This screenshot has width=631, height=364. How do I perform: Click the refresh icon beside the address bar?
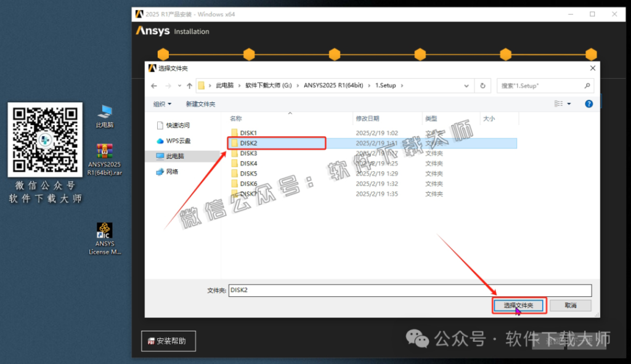click(482, 85)
